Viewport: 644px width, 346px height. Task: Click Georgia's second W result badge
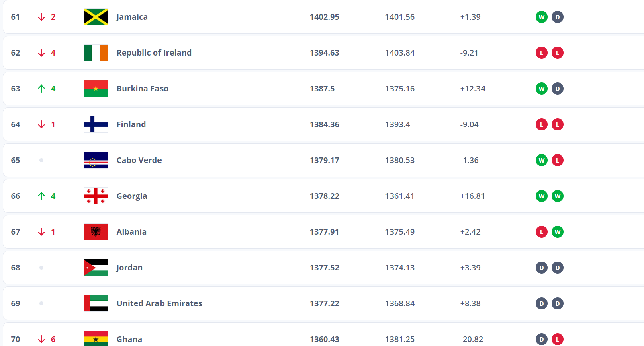pos(558,196)
